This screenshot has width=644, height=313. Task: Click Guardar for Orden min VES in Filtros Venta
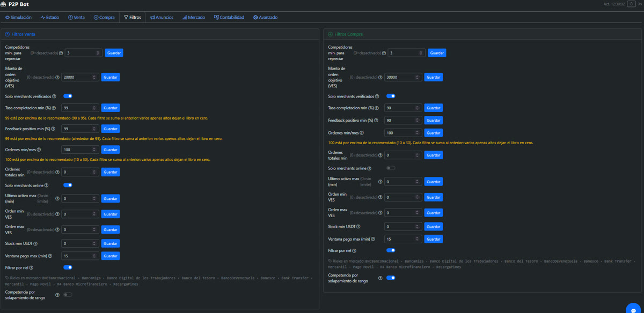pos(111,214)
